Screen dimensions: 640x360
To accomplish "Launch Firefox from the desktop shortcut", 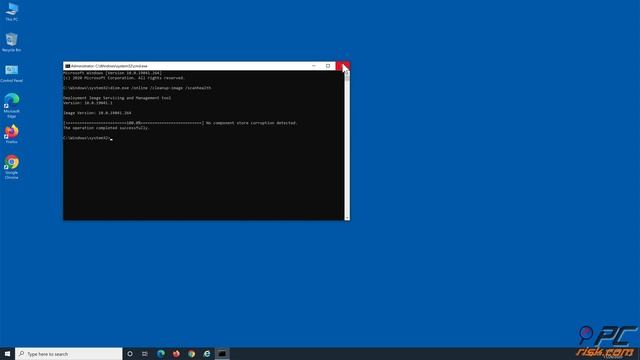I will pos(11,134).
